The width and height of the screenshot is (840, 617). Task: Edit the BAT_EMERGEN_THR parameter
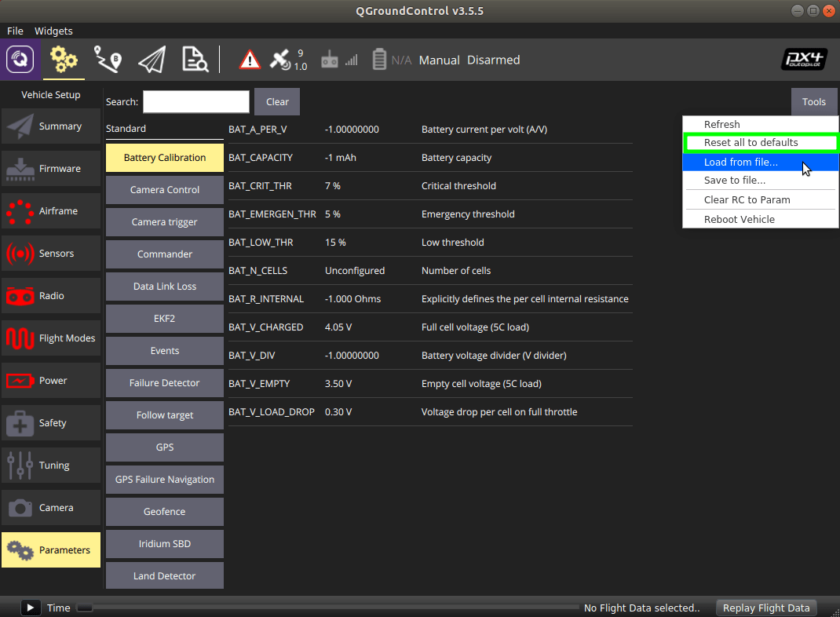coord(430,214)
